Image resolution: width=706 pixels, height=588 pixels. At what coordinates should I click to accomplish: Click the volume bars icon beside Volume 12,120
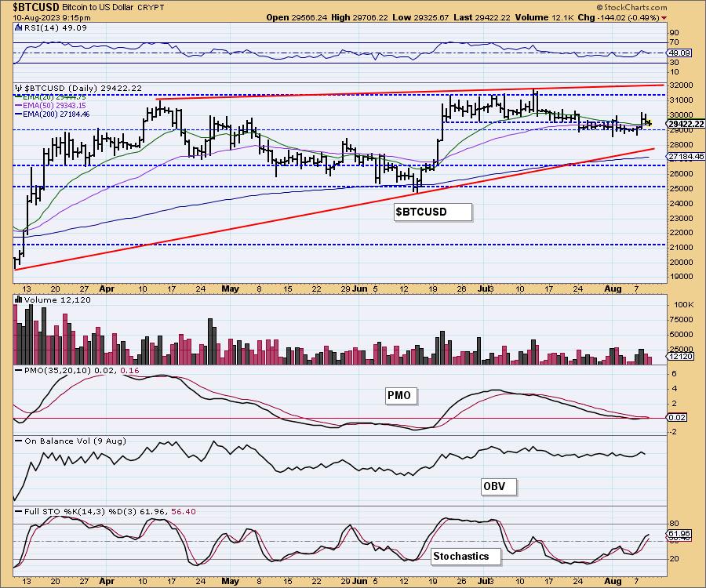(19, 299)
